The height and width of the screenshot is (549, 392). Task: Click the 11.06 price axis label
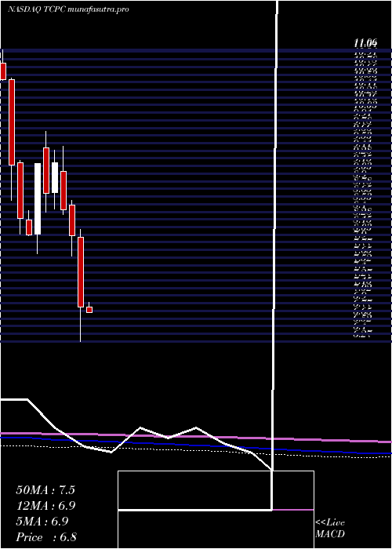tap(365, 43)
